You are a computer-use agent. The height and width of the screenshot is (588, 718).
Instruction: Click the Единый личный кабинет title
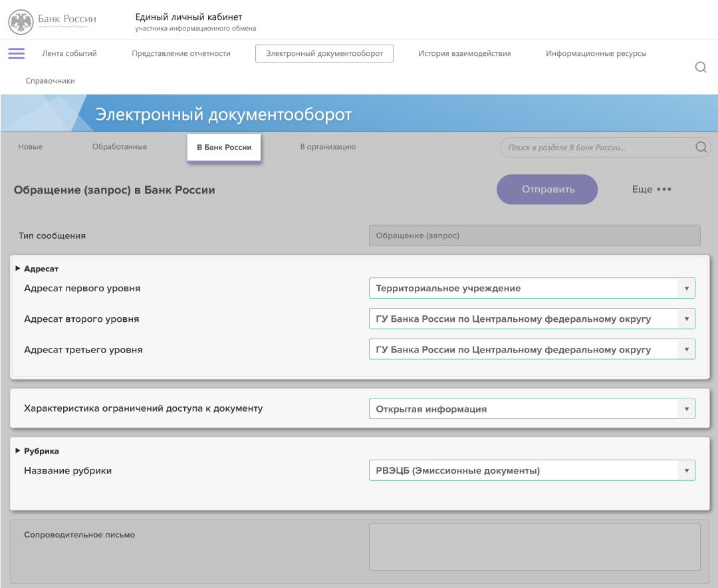point(189,17)
